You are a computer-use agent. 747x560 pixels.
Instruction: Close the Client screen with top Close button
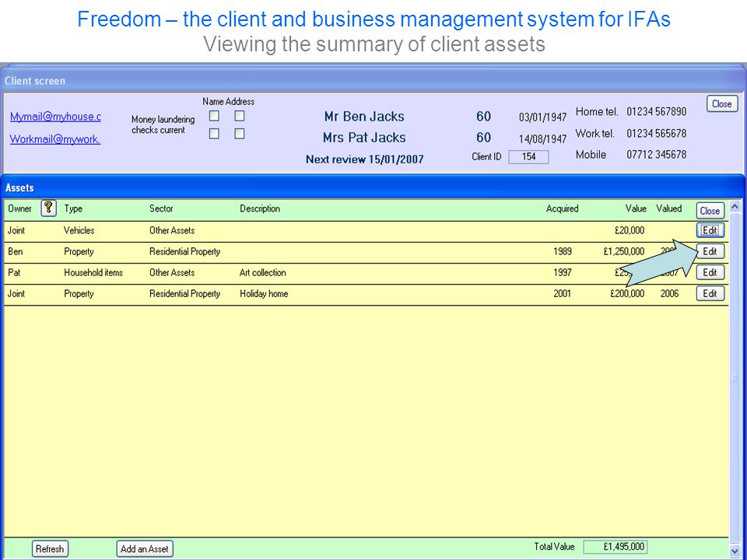(x=722, y=103)
